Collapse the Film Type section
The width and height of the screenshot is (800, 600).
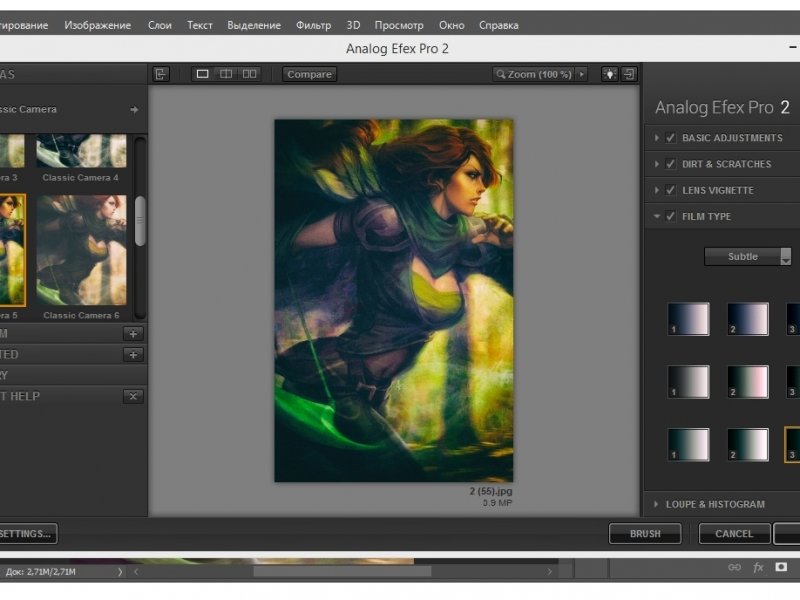657,216
